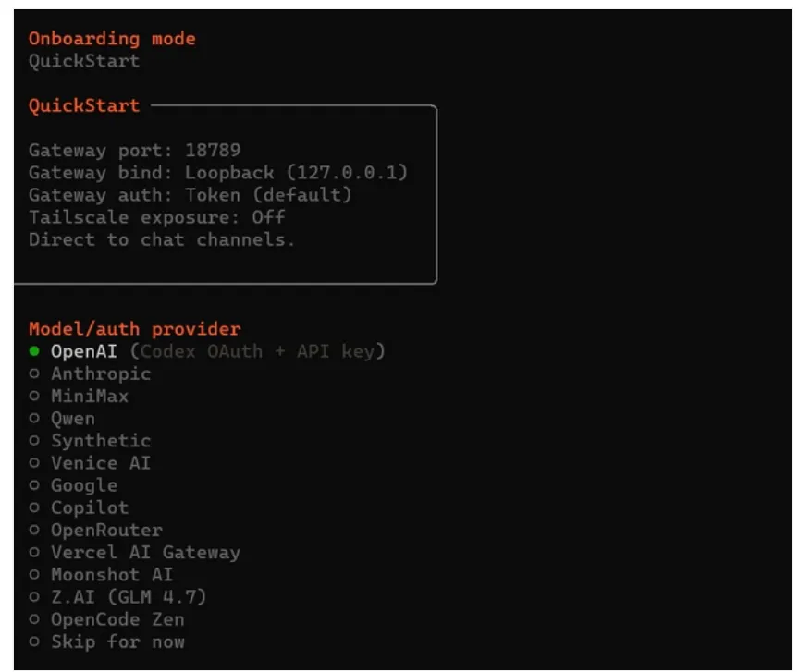The height and width of the screenshot is (672, 799).
Task: Click the green selected bullet beside OpenAI
Action: tap(34, 352)
